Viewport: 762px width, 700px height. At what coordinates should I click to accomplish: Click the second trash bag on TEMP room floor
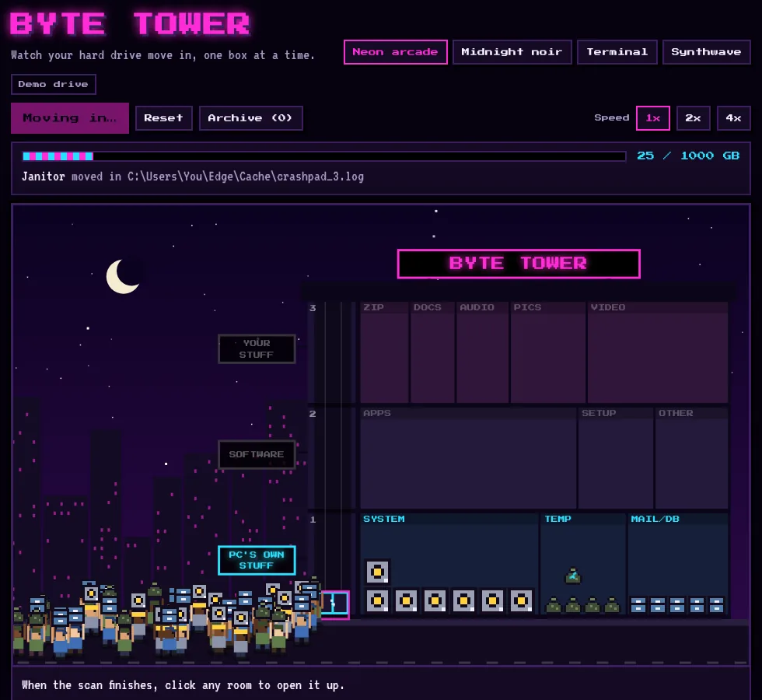573,605
